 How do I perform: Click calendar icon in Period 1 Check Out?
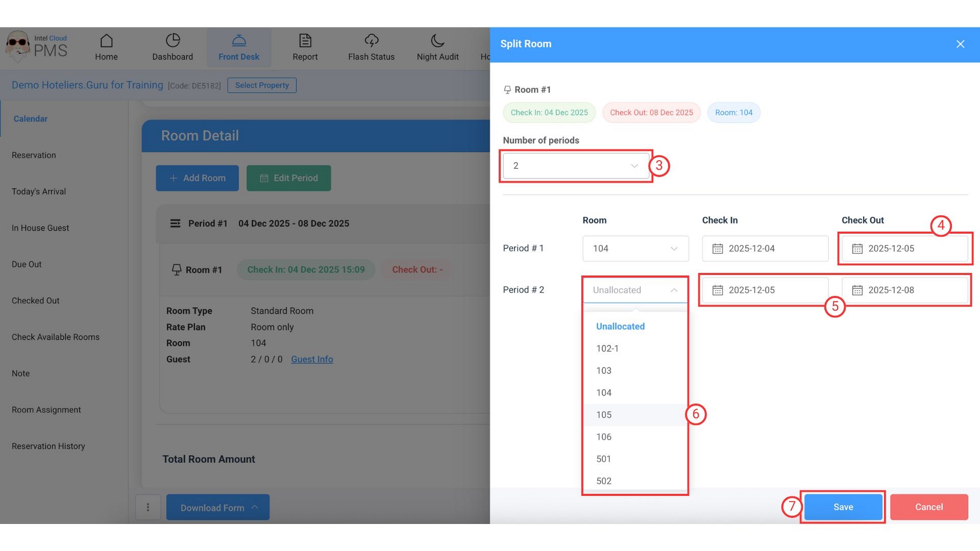coord(857,248)
